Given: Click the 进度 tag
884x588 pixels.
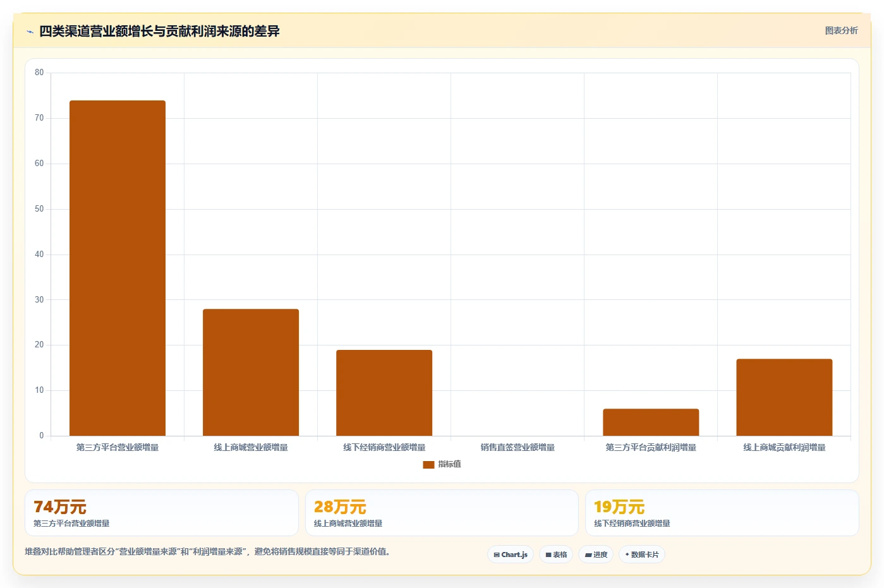Looking at the screenshot, I should 596,555.
